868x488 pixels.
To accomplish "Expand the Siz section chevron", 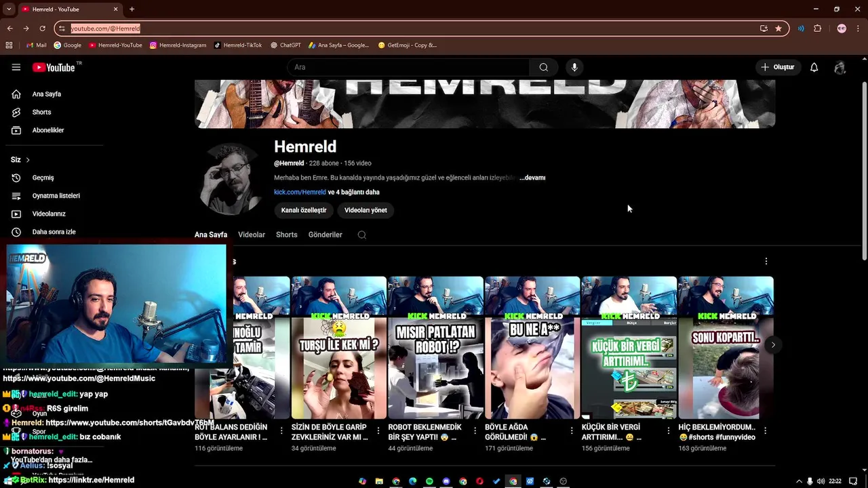I will 28,160.
